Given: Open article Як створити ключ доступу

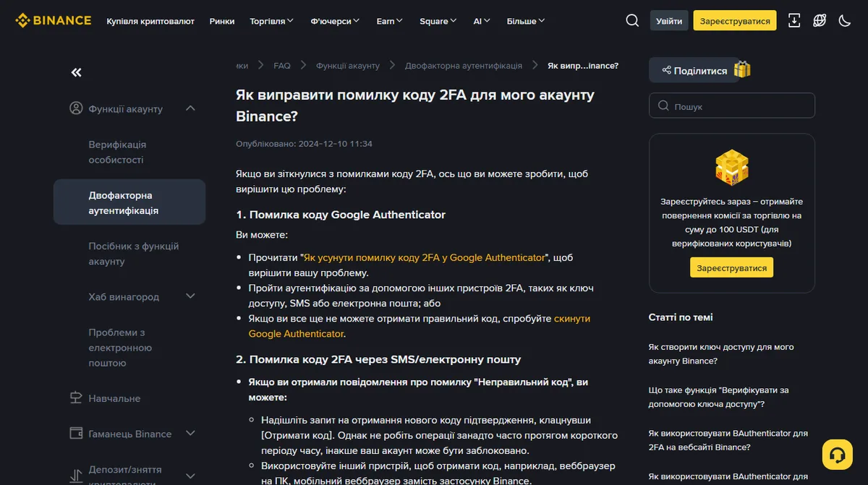Looking at the screenshot, I should click(x=721, y=354).
